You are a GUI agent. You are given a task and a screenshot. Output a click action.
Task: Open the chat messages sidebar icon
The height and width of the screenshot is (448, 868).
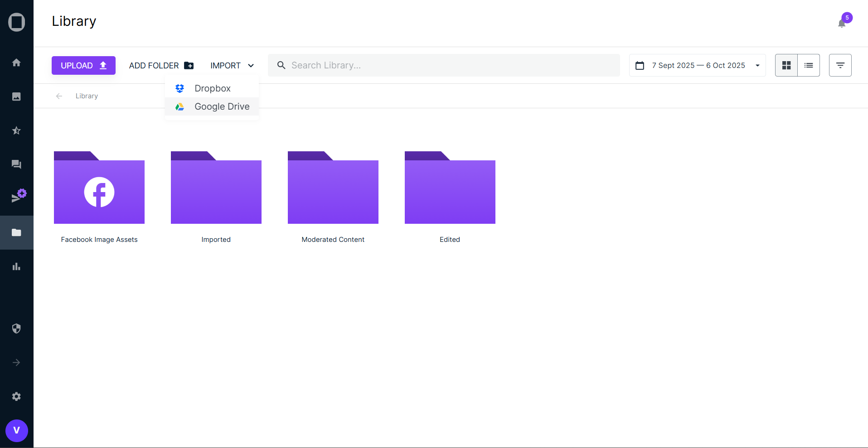[16, 164]
